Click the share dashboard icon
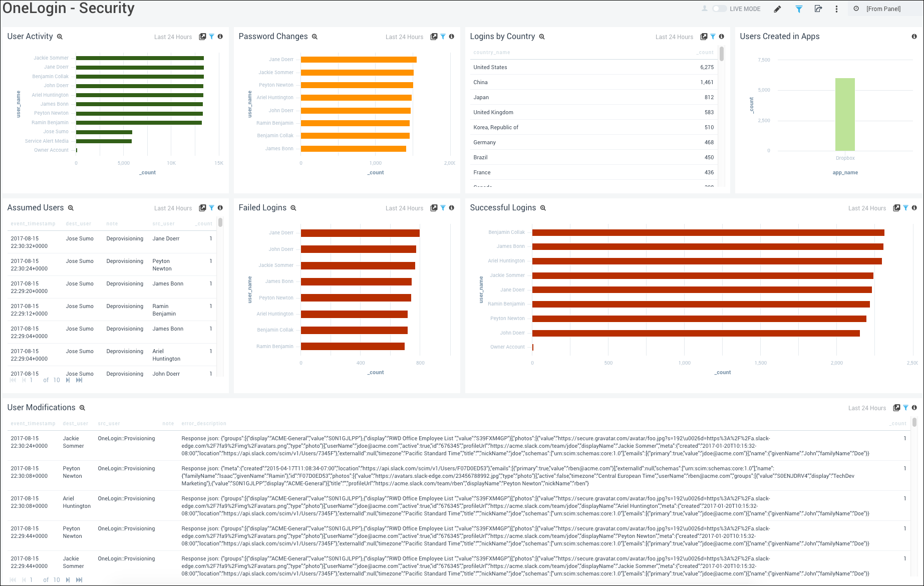 tap(818, 9)
